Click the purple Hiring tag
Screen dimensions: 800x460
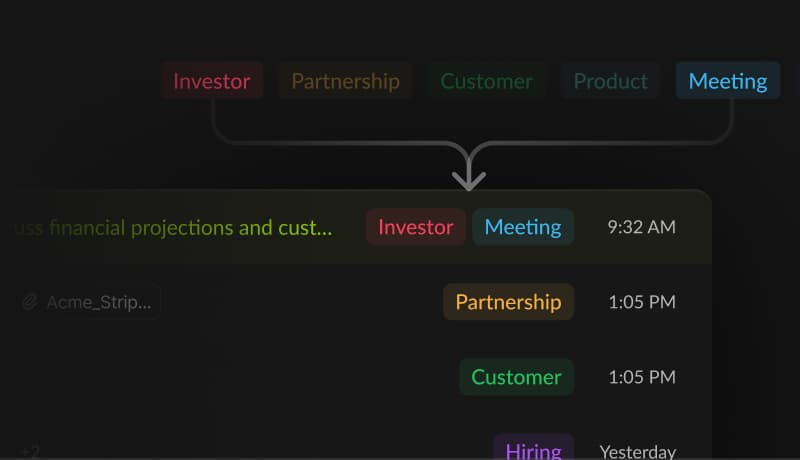[534, 449]
